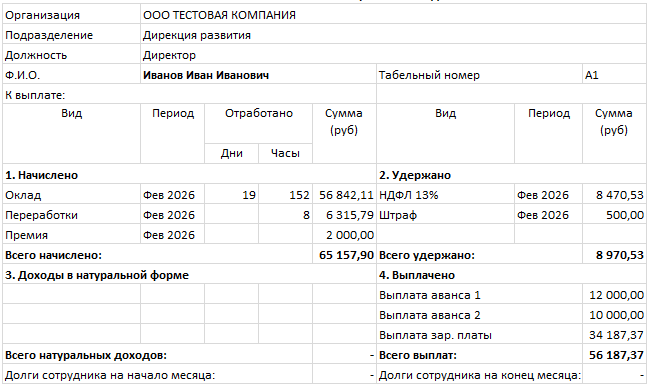Click the 'Директор' value cell
This screenshot has width=650, height=387.
[393, 55]
